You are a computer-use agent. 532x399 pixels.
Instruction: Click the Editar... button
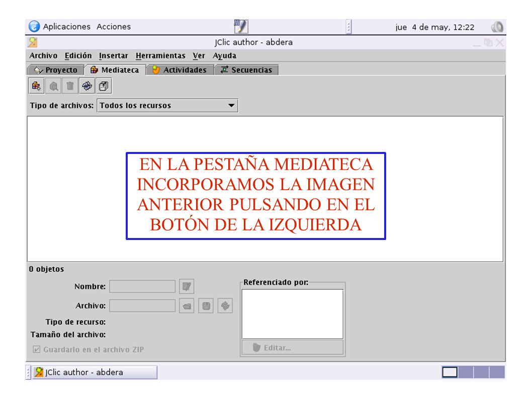[x=293, y=348]
